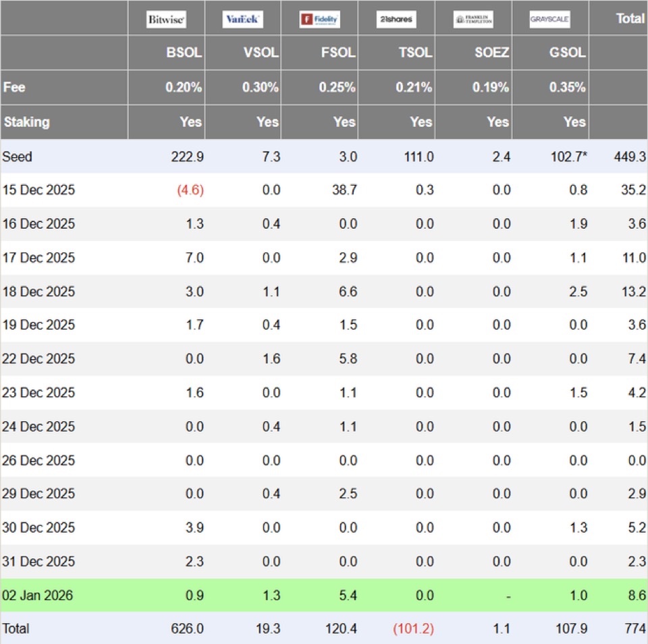Click the Seed row label
This screenshot has width=648, height=644.
pyautogui.click(x=17, y=157)
